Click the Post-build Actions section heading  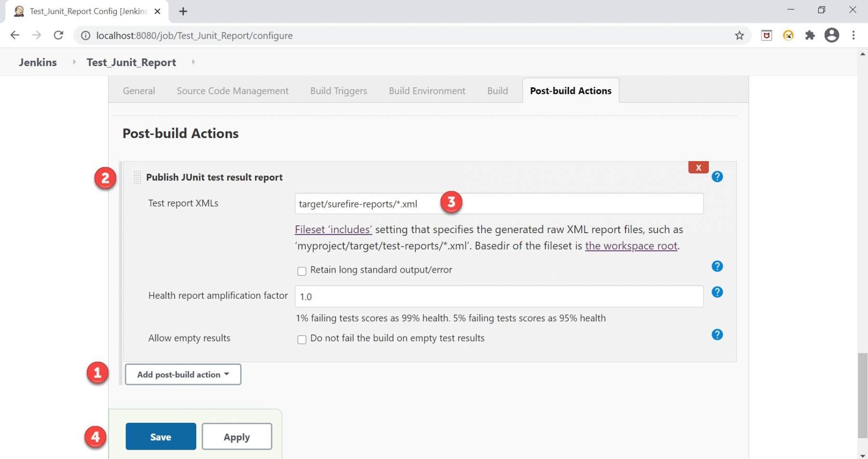[x=180, y=133]
